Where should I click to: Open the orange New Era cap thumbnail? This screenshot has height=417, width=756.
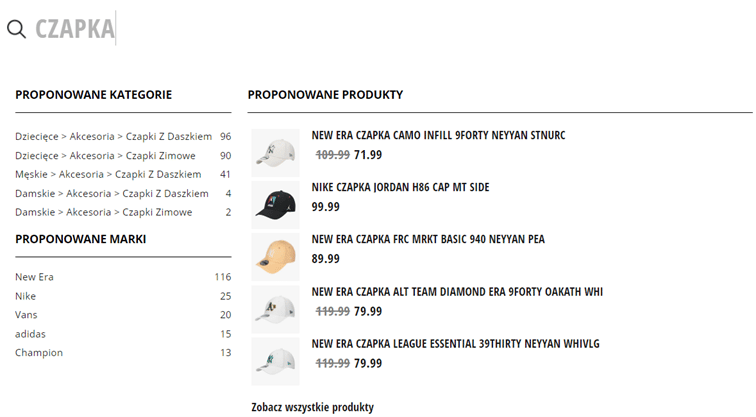(x=275, y=257)
